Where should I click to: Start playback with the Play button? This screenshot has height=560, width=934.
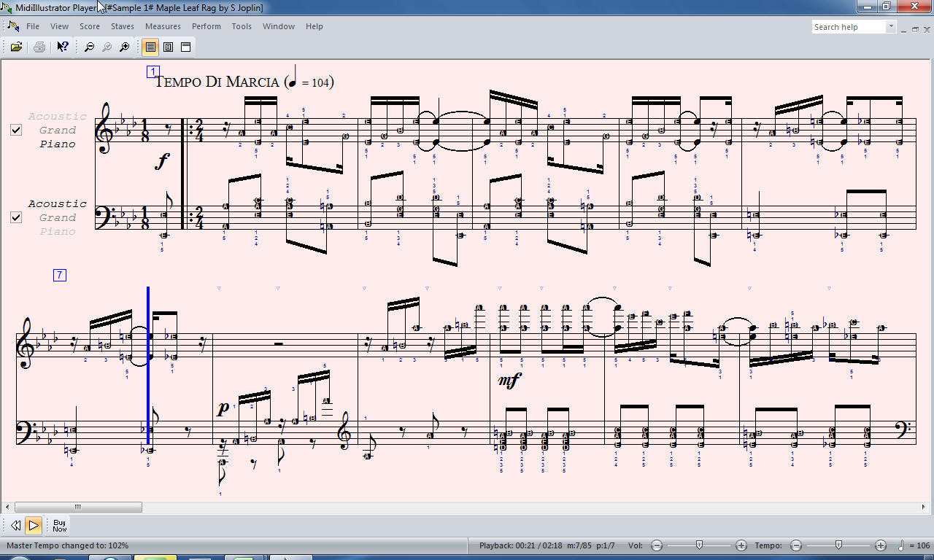[x=34, y=525]
